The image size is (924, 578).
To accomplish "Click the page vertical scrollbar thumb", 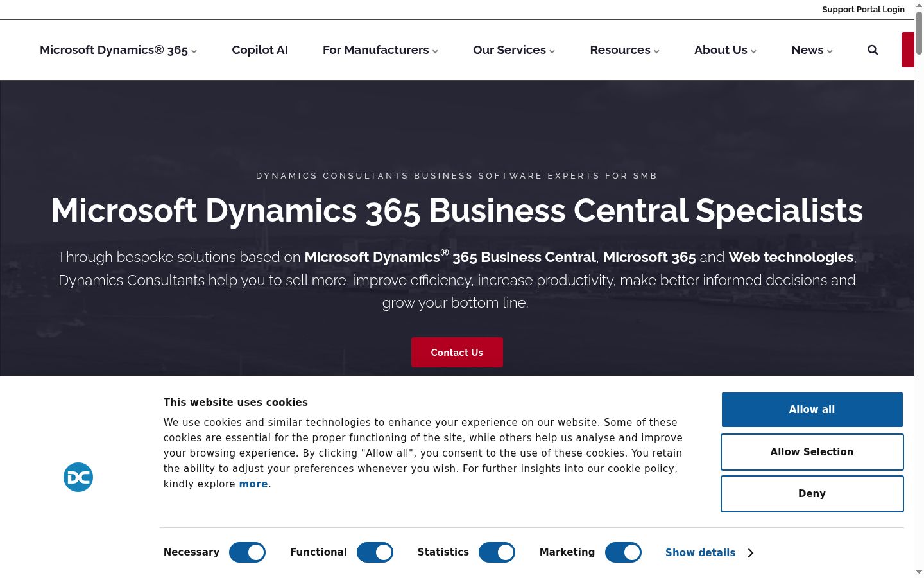I will (x=919, y=32).
